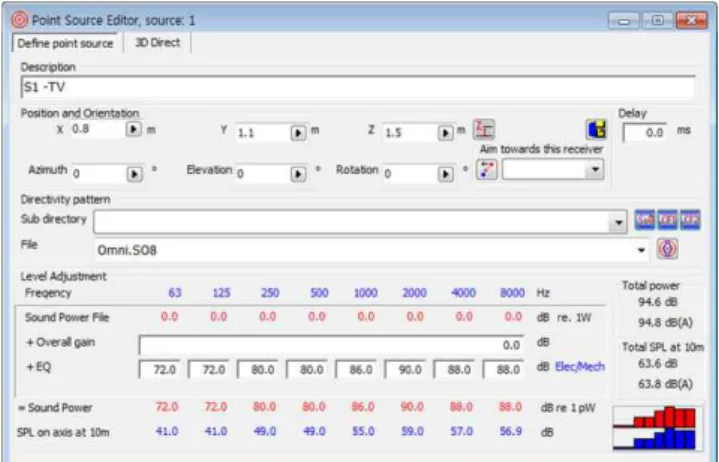The width and height of the screenshot is (719, 462).
Task: Open the Omni.SO8 file dropdown
Action: 641,250
